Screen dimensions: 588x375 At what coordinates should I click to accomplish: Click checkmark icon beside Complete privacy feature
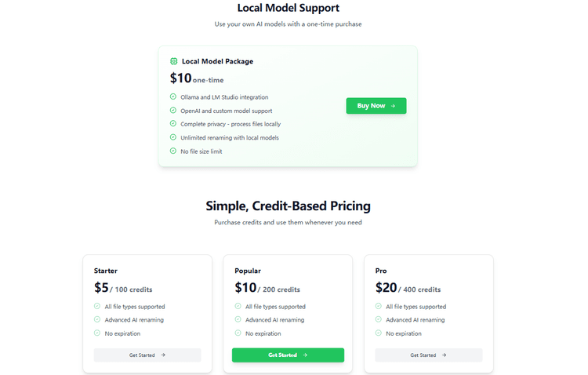pos(173,124)
